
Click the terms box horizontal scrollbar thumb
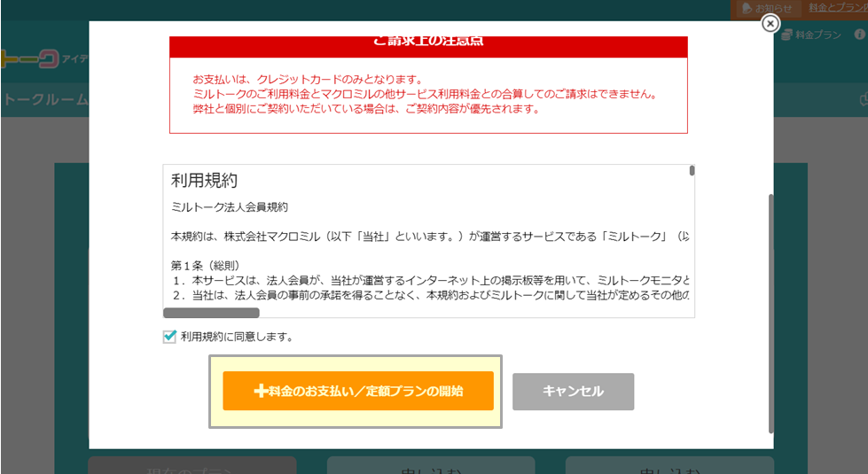[211, 313]
